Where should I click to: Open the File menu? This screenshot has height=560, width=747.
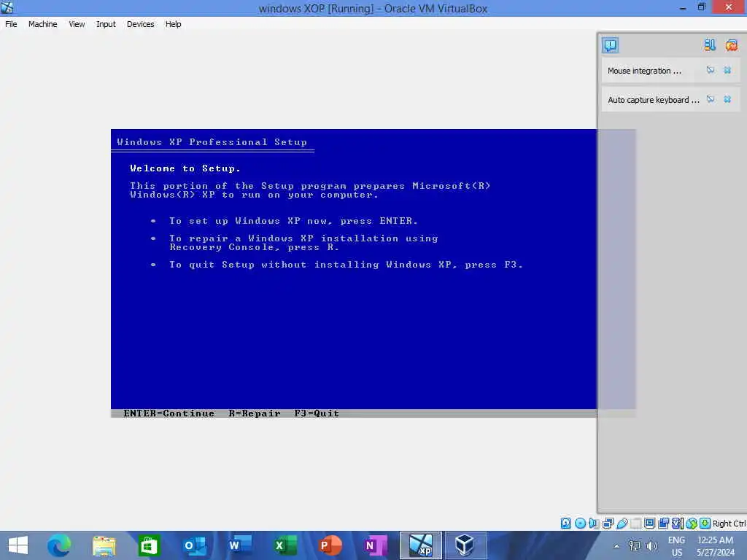pos(11,24)
